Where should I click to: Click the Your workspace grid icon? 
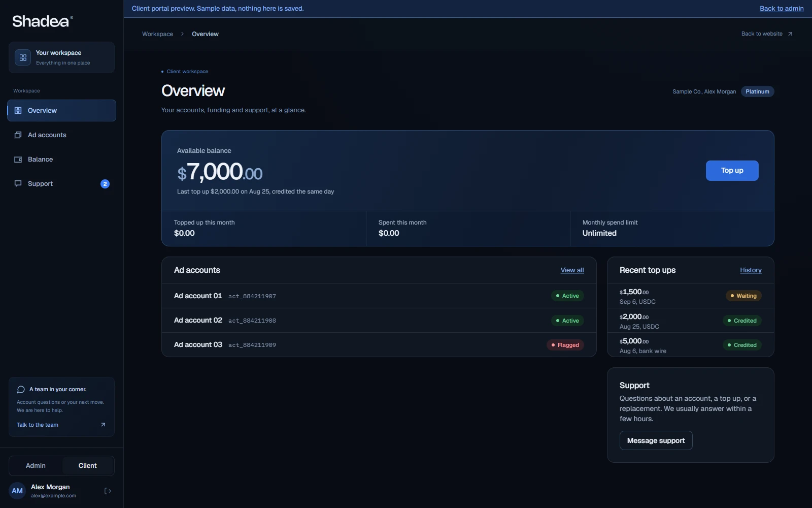(23, 57)
